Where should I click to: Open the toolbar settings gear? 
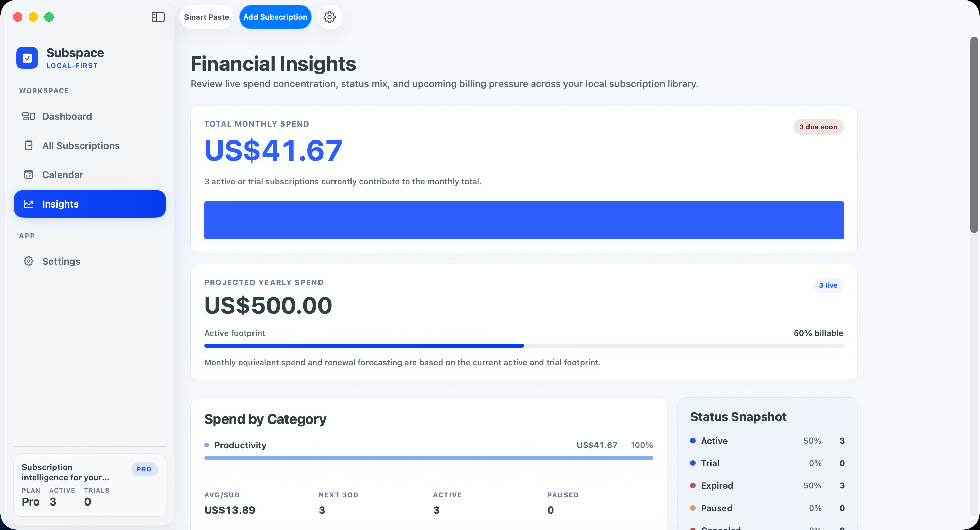click(x=329, y=17)
